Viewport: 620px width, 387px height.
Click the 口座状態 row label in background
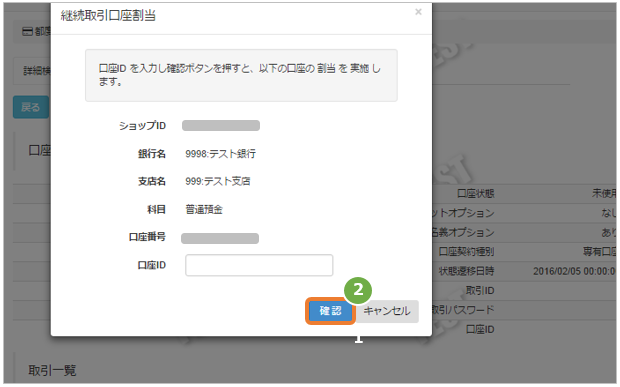click(x=476, y=194)
